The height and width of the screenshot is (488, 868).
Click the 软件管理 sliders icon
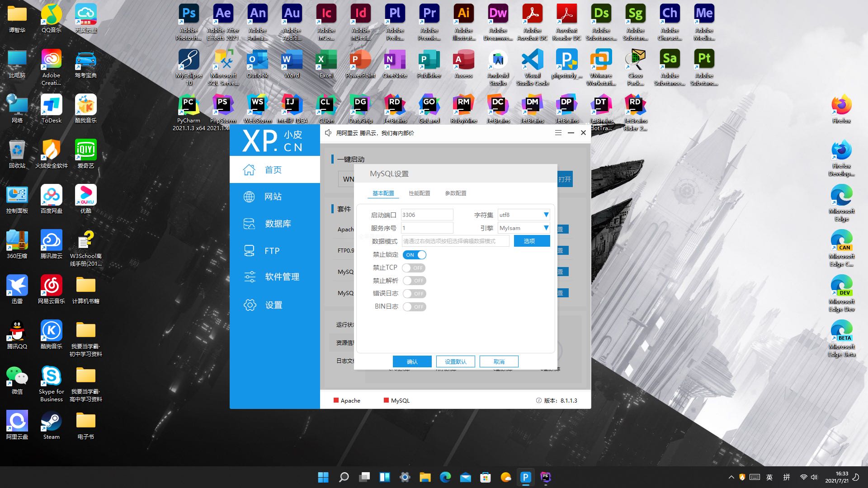(x=250, y=277)
